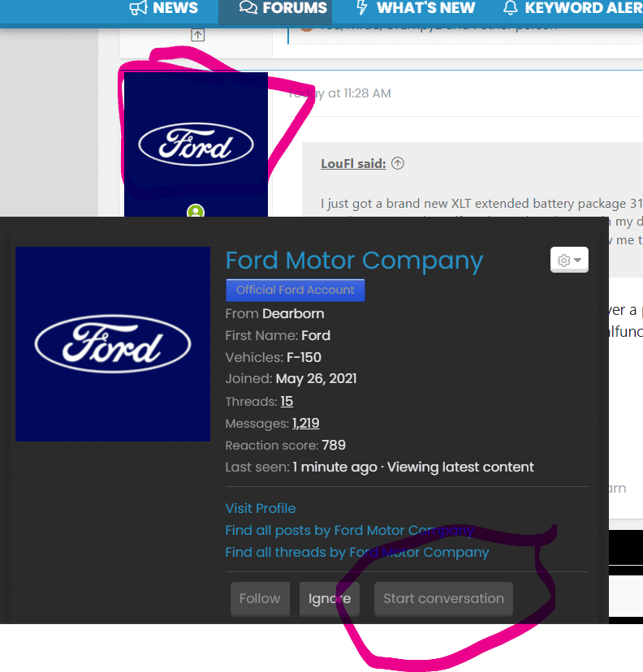Image resolution: width=643 pixels, height=672 pixels.
Task: Click the bell icon for Keyword Alerts
Action: click(510, 8)
